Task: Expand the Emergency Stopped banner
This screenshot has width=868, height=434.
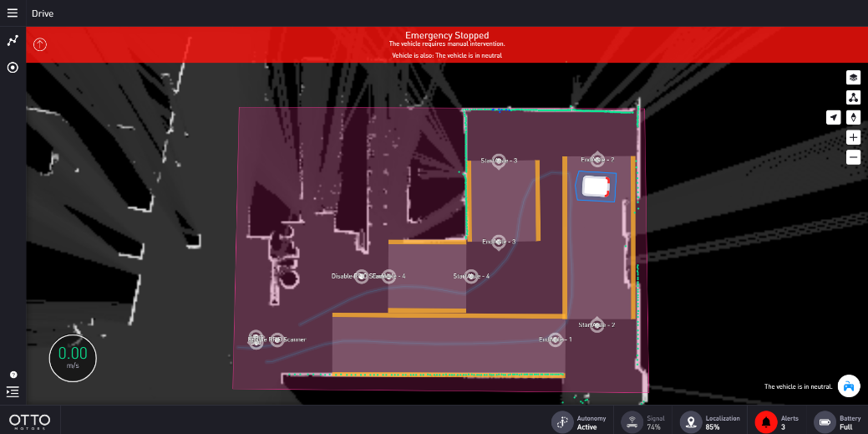Action: [447, 44]
